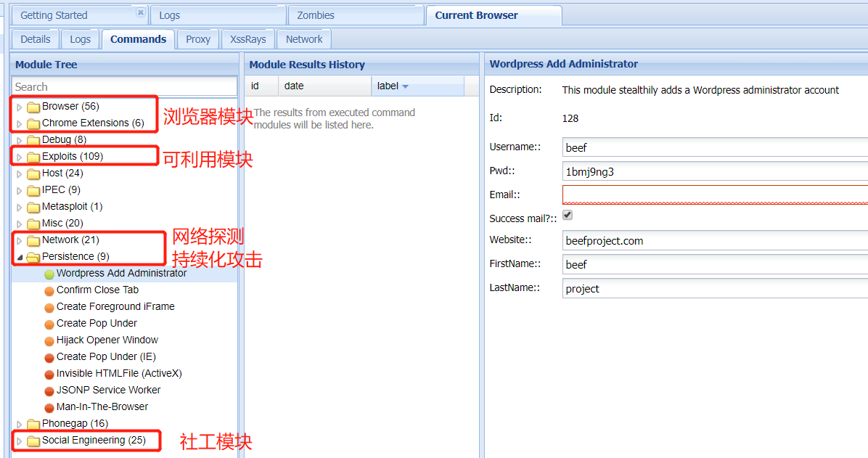Select the Debug (8) tree label
The width and height of the screenshot is (868, 458).
64,139
